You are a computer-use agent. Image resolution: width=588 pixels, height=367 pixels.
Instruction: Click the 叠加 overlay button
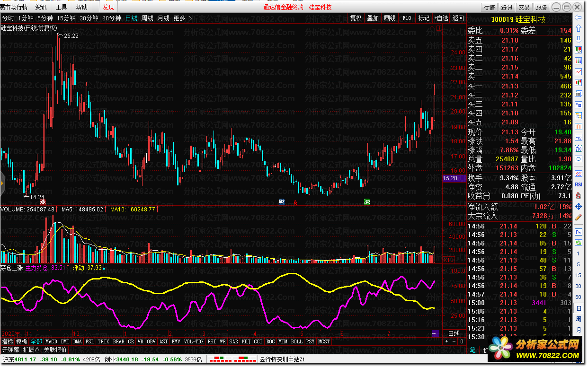373,18
